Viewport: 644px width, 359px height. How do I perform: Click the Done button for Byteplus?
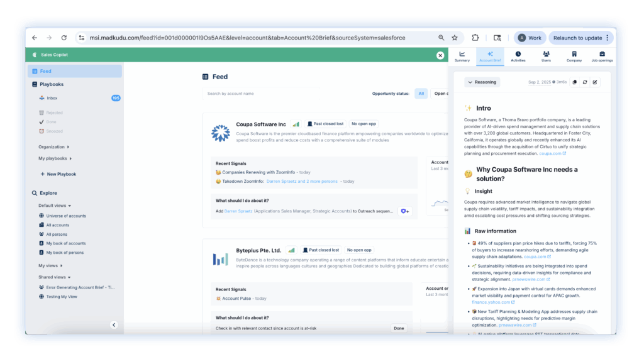click(x=399, y=328)
